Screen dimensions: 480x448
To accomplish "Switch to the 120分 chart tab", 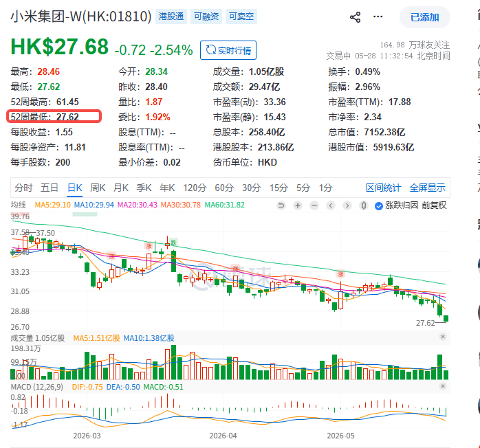I will (195, 188).
